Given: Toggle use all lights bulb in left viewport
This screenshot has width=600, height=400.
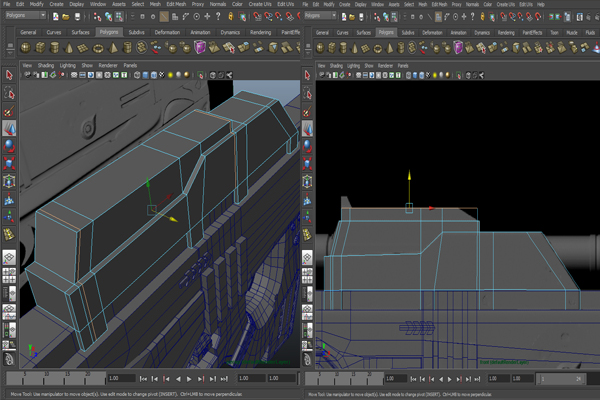Looking at the screenshot, I should pos(170,75).
